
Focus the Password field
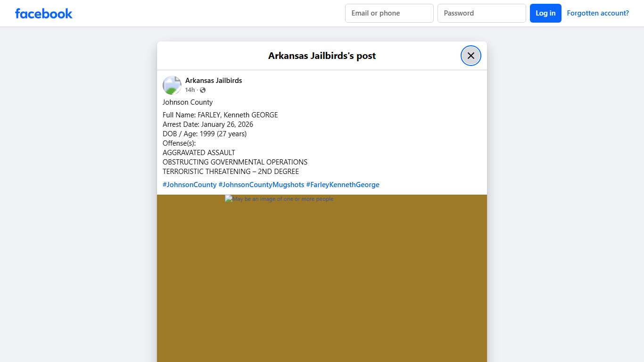(481, 13)
